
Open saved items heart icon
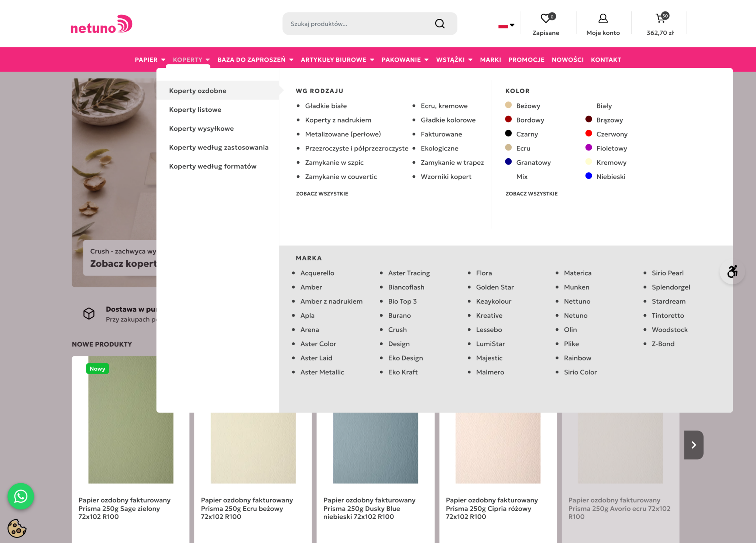(x=546, y=18)
